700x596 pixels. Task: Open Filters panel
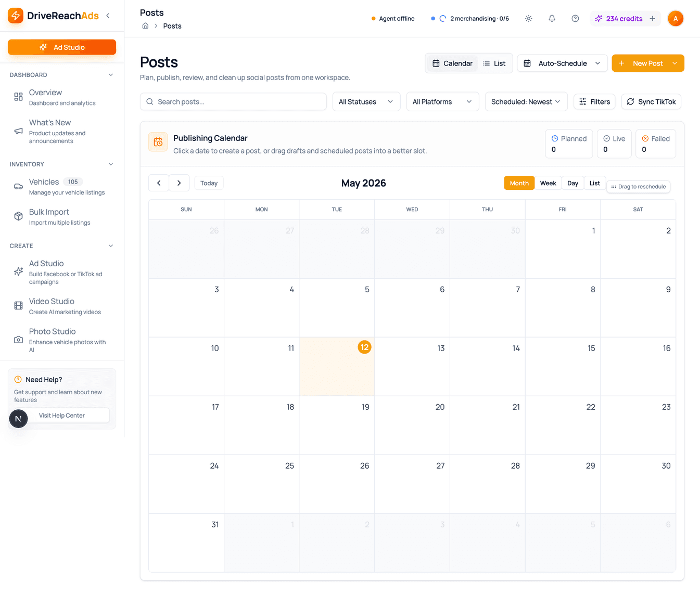[594, 102]
